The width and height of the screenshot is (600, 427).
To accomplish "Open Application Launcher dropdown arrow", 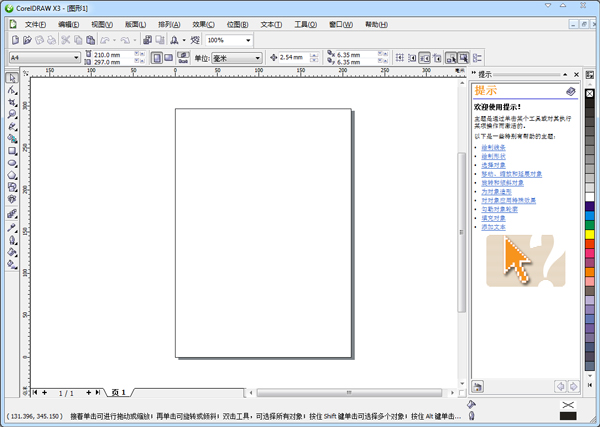I will click(x=184, y=40).
